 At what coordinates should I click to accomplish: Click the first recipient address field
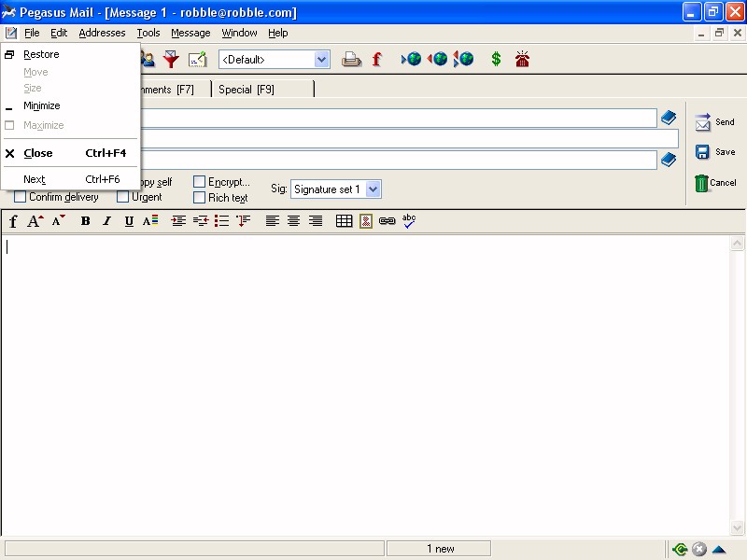tap(399, 119)
